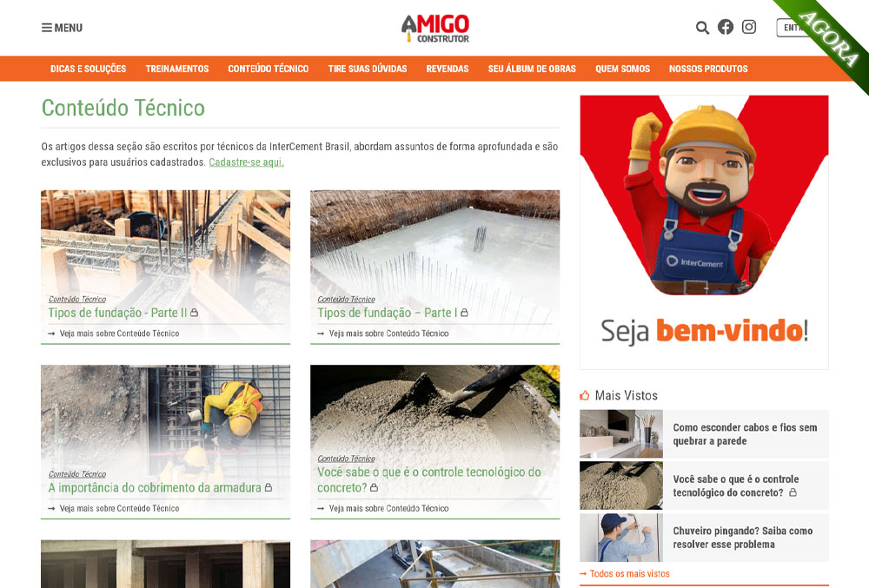
Task: Open Seu Álbum de Obras
Action: tap(532, 69)
